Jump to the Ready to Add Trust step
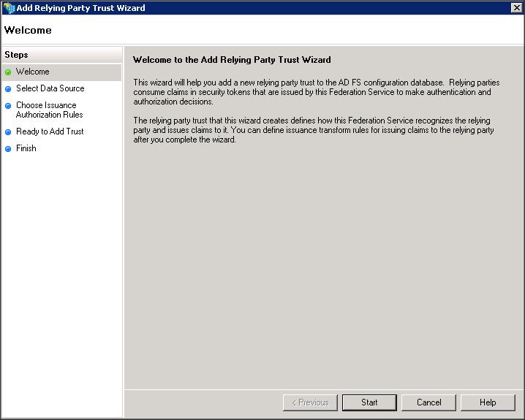The height and width of the screenshot is (420, 525). click(x=50, y=131)
